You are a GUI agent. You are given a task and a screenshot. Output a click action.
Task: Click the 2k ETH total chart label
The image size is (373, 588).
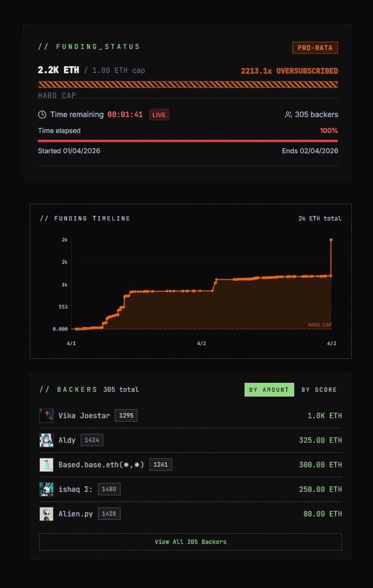320,219
